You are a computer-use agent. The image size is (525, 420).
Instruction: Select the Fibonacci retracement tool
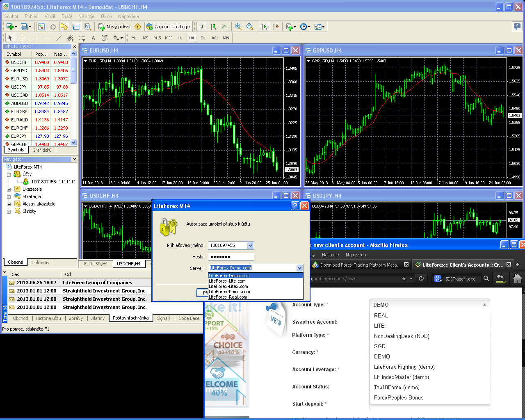tap(82, 38)
